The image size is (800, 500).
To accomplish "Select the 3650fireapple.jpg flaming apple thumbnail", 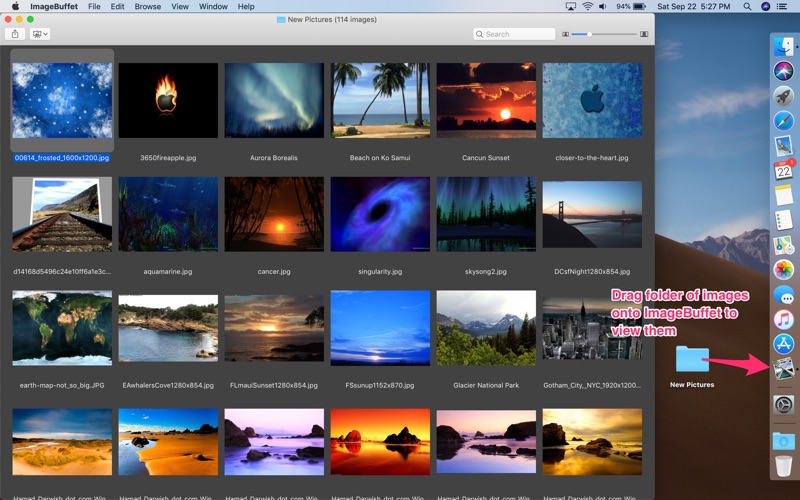I will (168, 100).
